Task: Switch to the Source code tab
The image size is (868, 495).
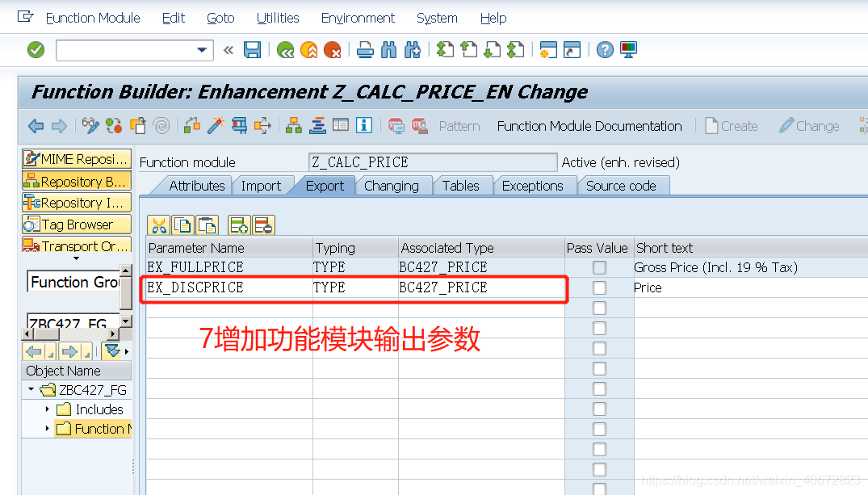Action: point(621,186)
